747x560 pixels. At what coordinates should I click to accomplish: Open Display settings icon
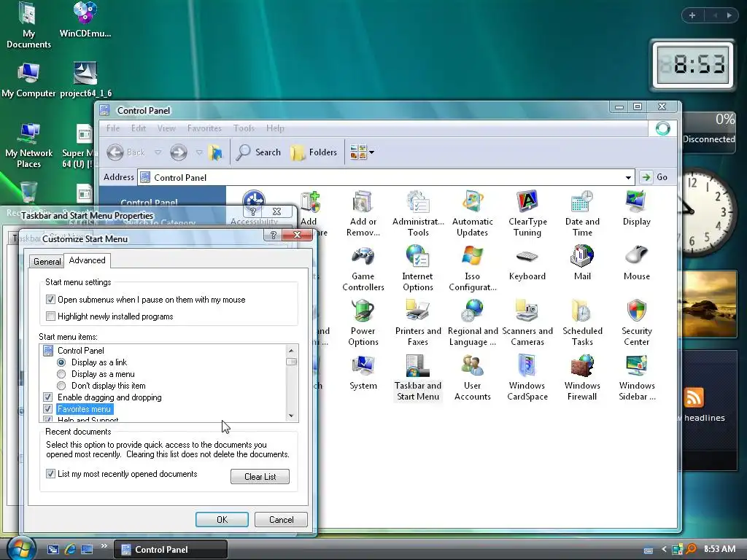636,209
